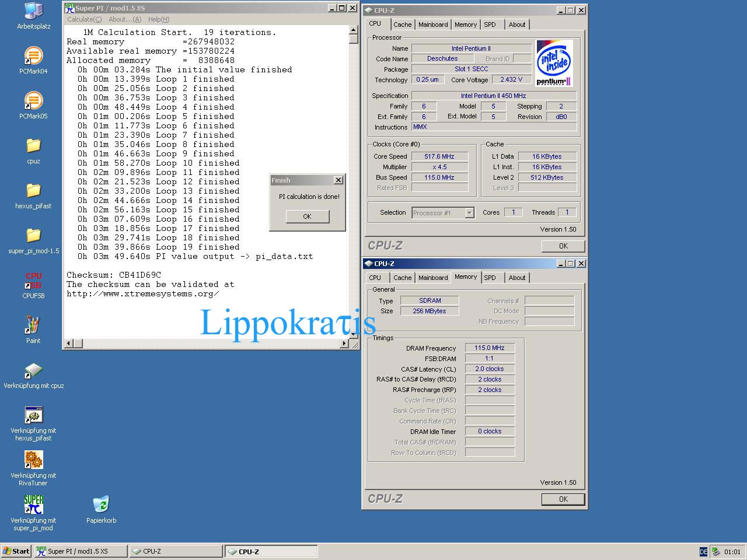
Task: Click OK in the CPU tab window
Action: pos(563,246)
